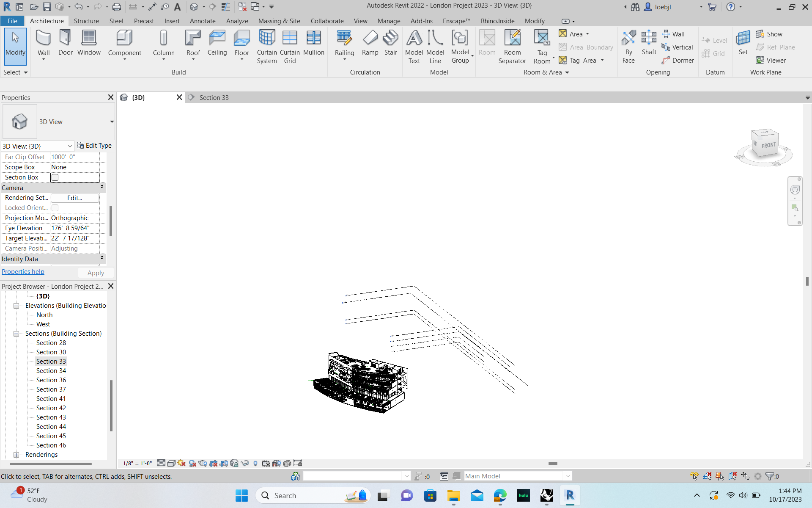Pick the Floor tool
The height and width of the screenshot is (508, 812).
241,44
